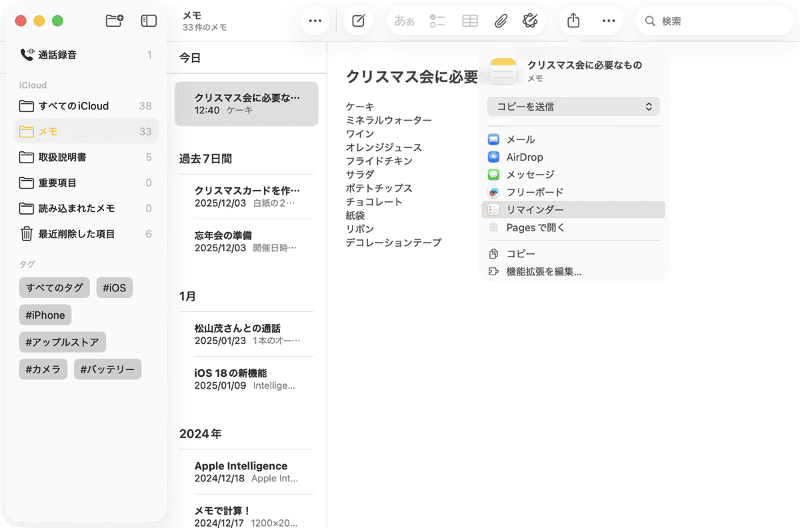Screen dimensions: 800x528
Task: Click the phone icon beside 通話録音
Action: [x=27, y=54]
